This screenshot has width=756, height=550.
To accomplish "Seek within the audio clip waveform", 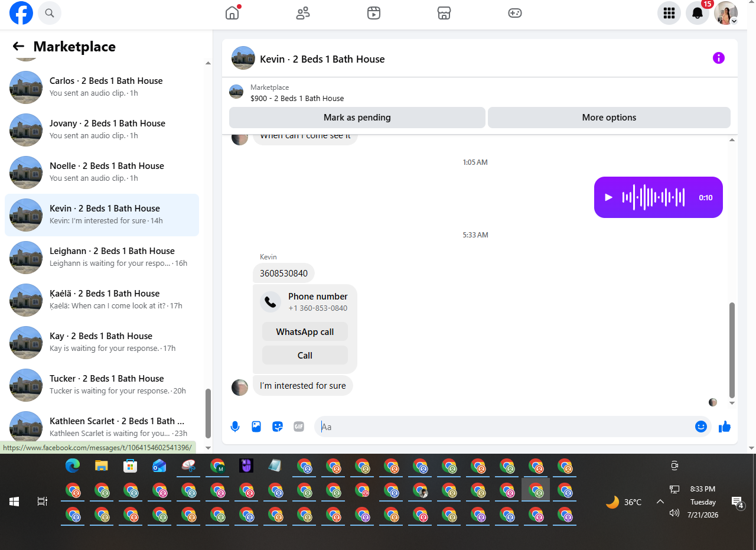I will click(653, 197).
